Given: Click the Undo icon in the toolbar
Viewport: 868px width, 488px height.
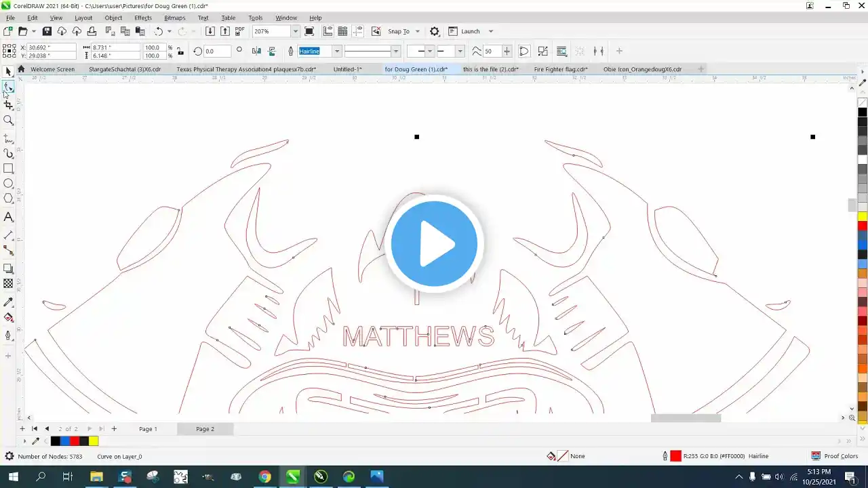Looking at the screenshot, I should [x=158, y=31].
